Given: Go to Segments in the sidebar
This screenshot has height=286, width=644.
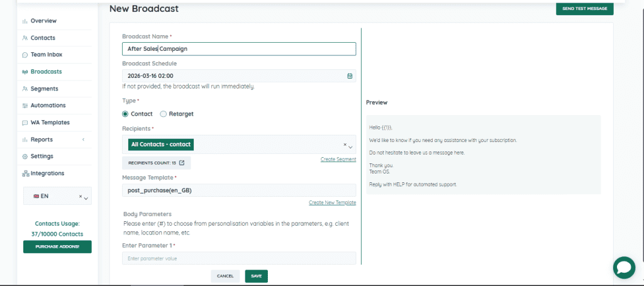Looking at the screenshot, I should (x=44, y=89).
